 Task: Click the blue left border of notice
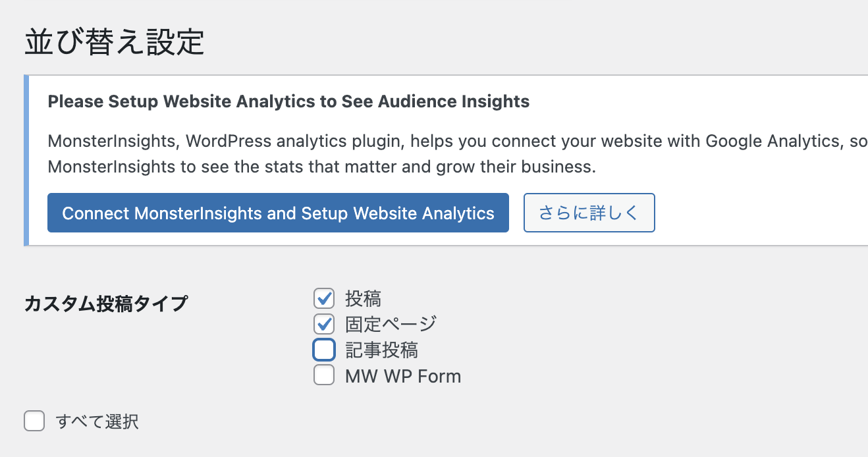pos(26,161)
